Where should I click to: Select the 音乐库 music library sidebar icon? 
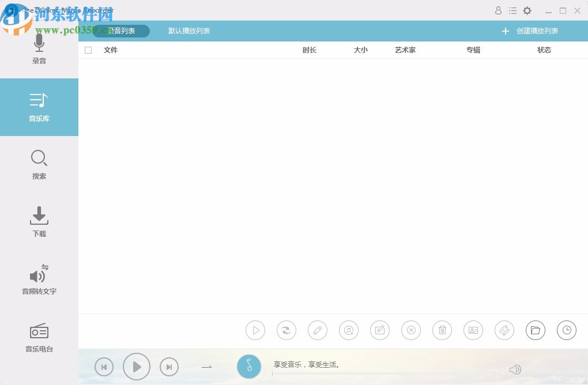pyautogui.click(x=39, y=107)
